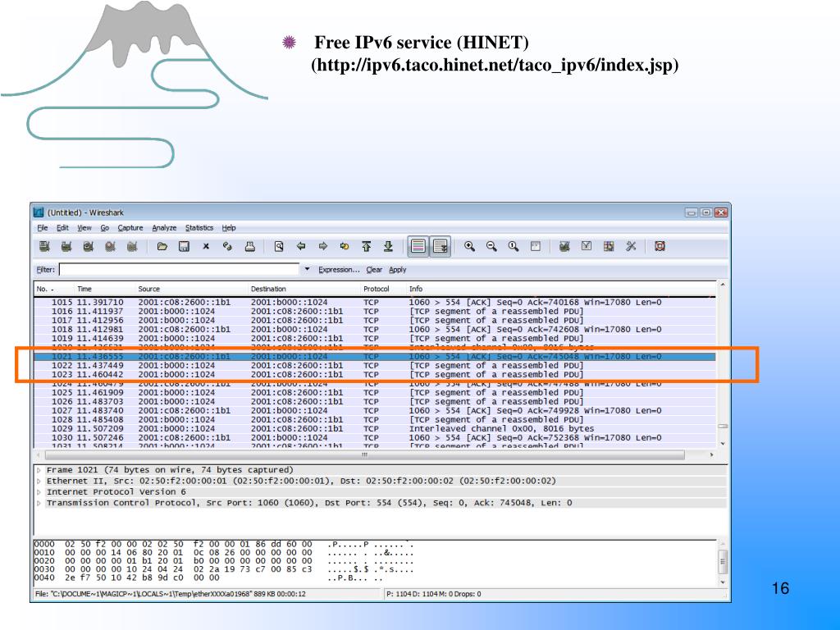Sort by the No. column header
The height and width of the screenshot is (630, 840).
pyautogui.click(x=45, y=289)
